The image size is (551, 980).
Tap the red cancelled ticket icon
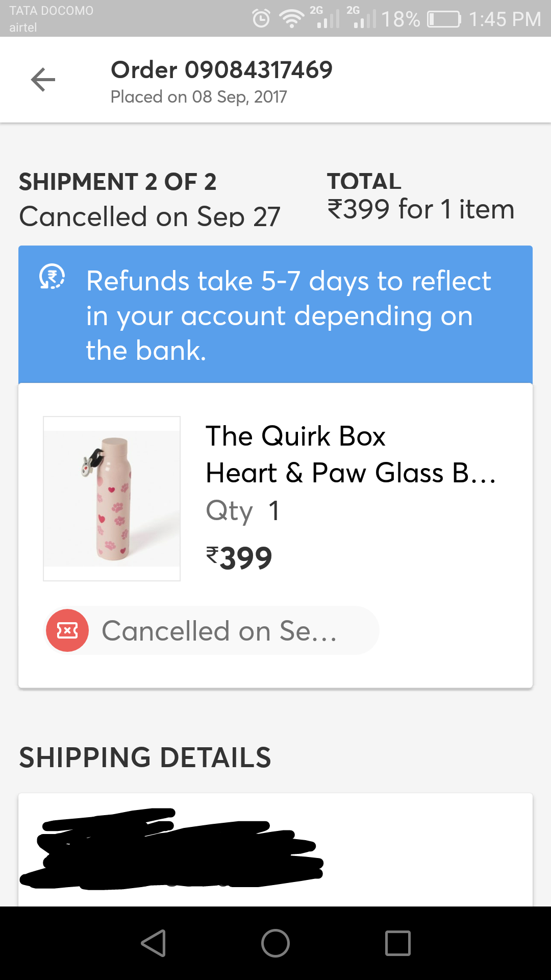67,630
